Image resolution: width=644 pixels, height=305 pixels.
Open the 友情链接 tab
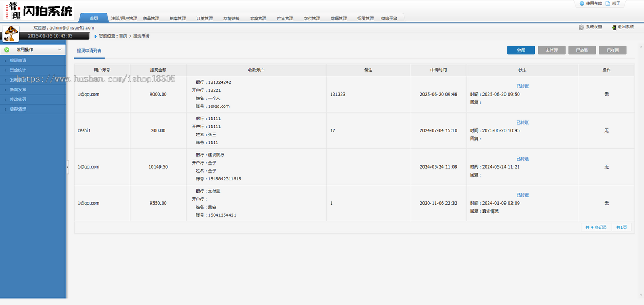click(x=231, y=18)
